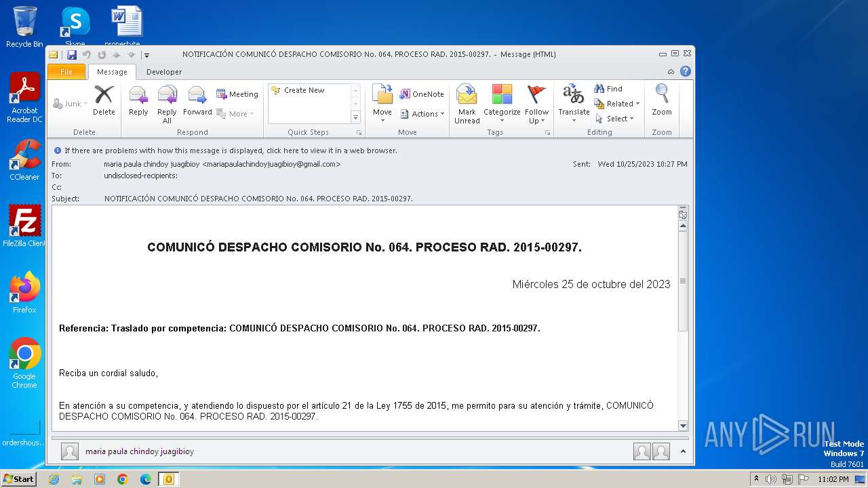Click the Find button in Editing group
Image resolution: width=868 pixels, height=488 pixels.
click(x=608, y=89)
